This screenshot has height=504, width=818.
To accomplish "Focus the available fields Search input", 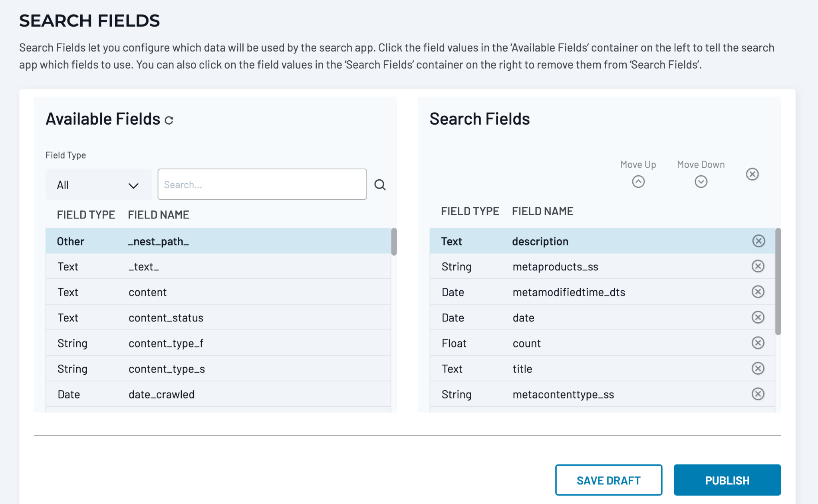I will pos(262,185).
